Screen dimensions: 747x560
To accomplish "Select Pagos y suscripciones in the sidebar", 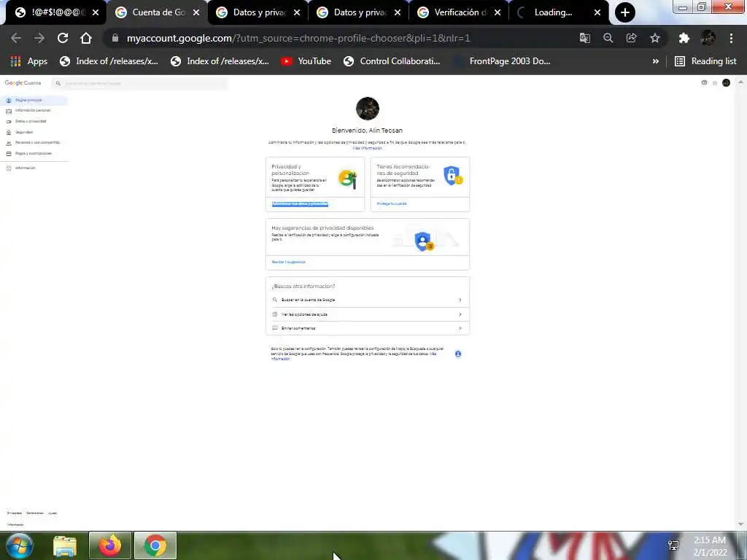I will click(34, 153).
